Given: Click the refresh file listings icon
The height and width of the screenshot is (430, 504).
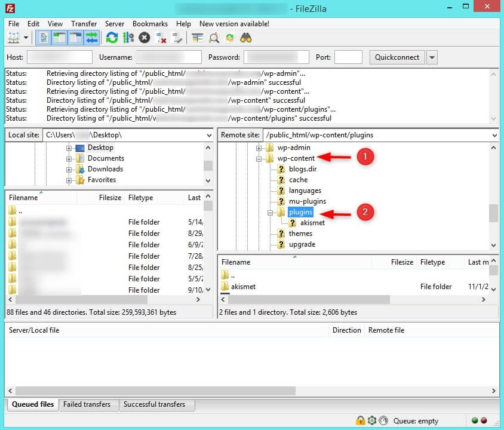Looking at the screenshot, I should click(x=112, y=38).
